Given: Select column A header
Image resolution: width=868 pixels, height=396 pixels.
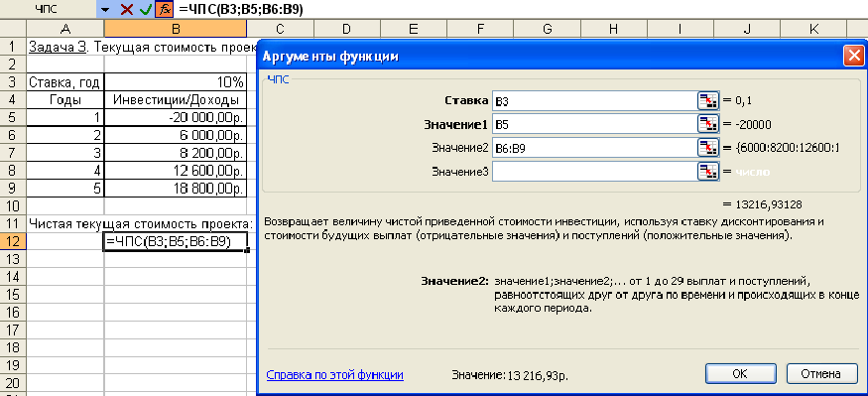Looking at the screenshot, I should (65, 30).
